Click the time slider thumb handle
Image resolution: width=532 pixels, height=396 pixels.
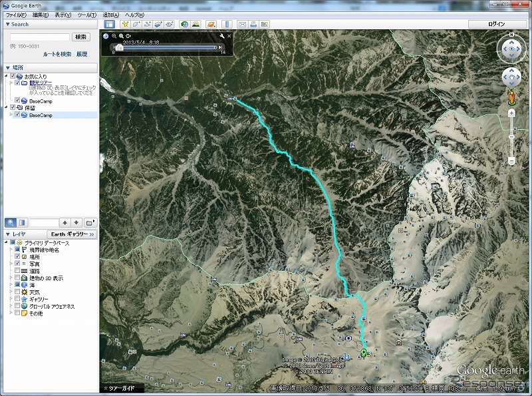pyautogui.click(x=119, y=47)
